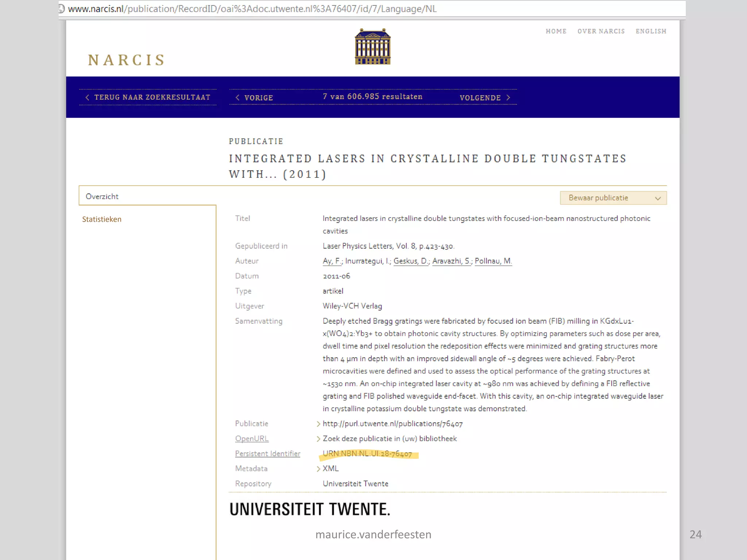Image resolution: width=747 pixels, height=560 pixels.
Task: Open author link Pollnau, M.
Action: click(x=494, y=261)
